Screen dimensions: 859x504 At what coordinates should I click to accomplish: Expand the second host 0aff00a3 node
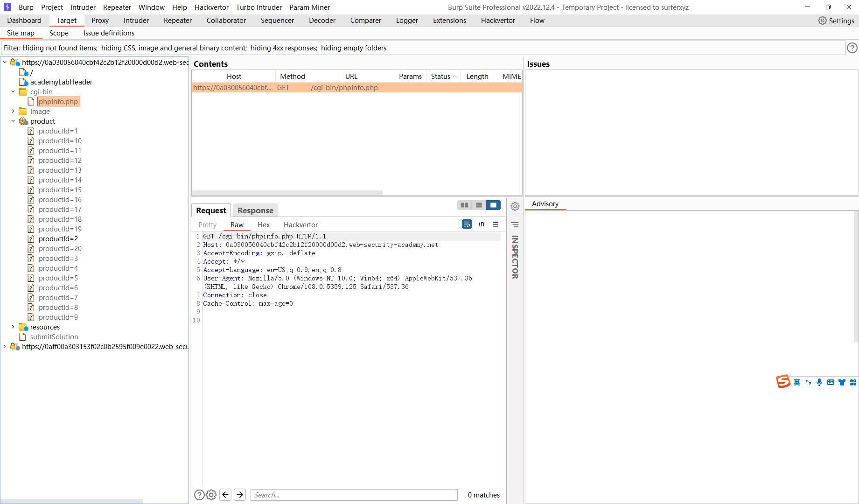5,346
